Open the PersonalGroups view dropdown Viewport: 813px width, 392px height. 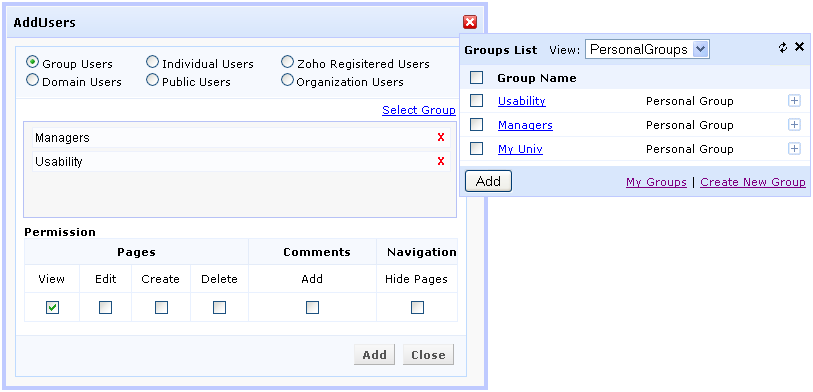coord(647,50)
